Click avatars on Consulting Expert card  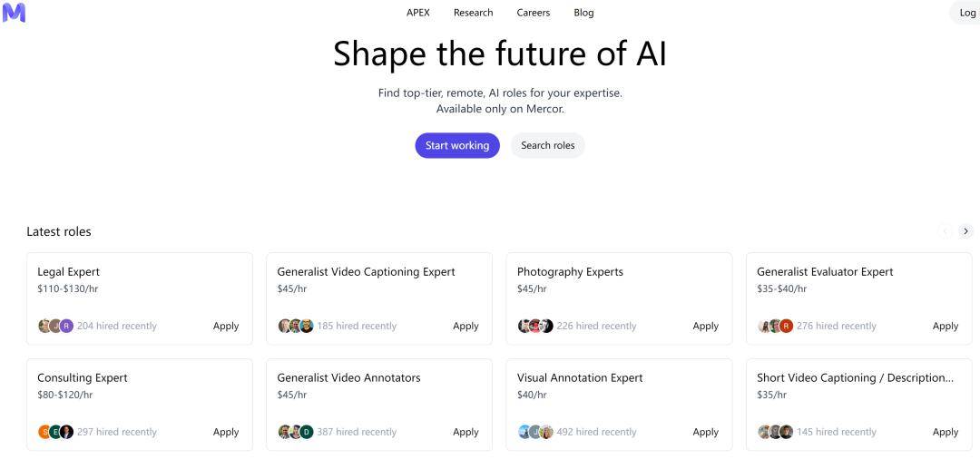(x=55, y=432)
